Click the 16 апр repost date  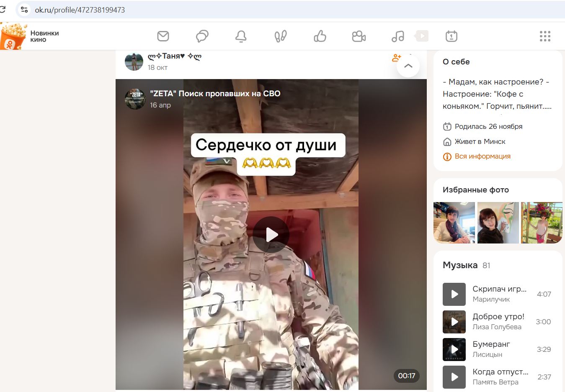(x=160, y=105)
